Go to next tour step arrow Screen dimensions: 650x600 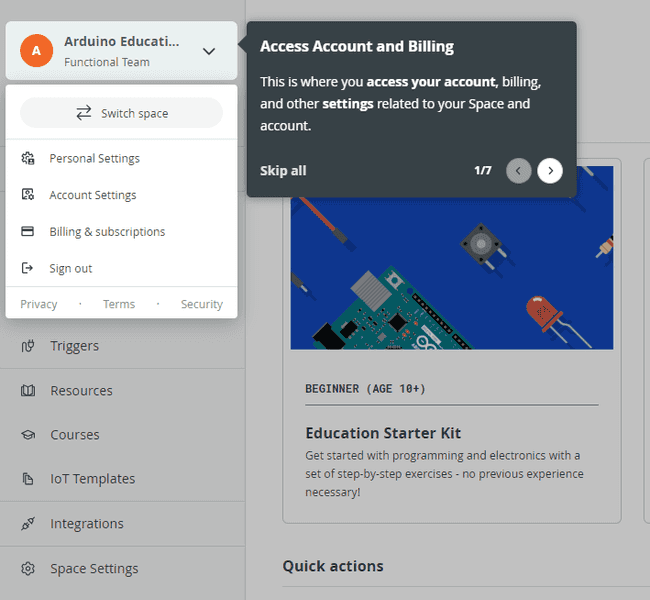[x=550, y=171]
